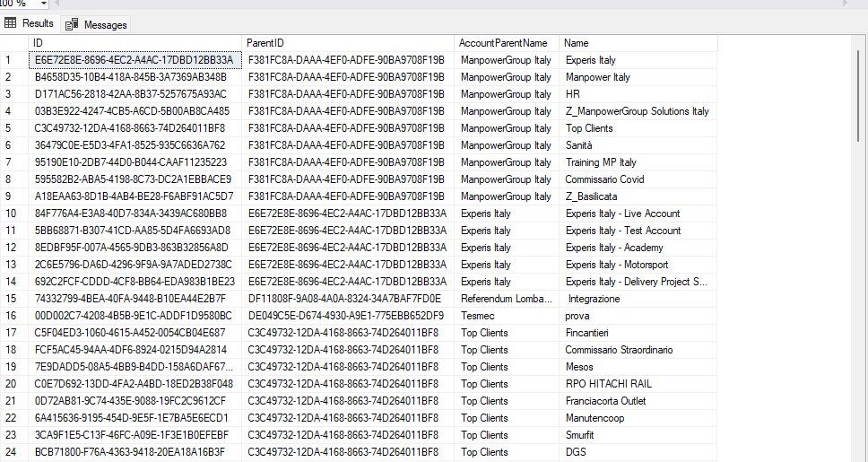Image resolution: width=868 pixels, height=462 pixels.
Task: Click Name cell Sanità
Action: click(x=638, y=145)
